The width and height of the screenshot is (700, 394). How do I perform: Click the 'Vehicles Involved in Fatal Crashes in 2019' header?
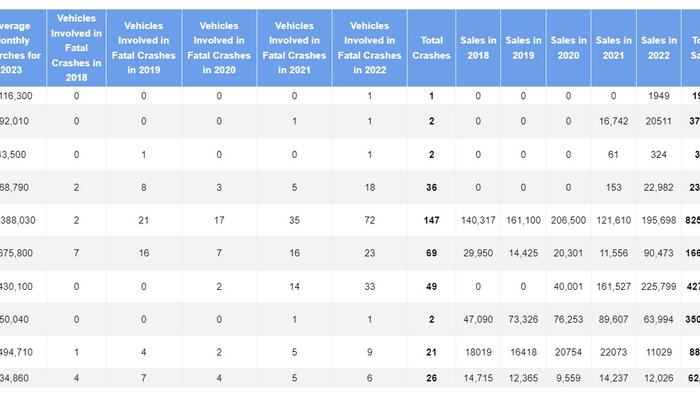[144, 48]
